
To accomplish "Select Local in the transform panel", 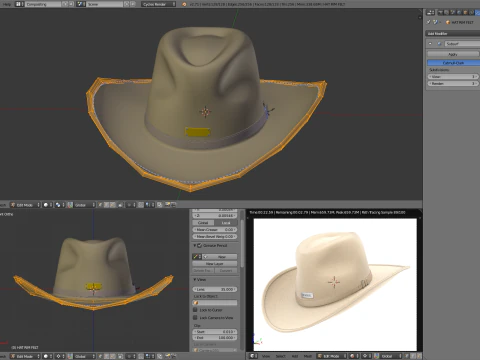I will pos(226,223).
